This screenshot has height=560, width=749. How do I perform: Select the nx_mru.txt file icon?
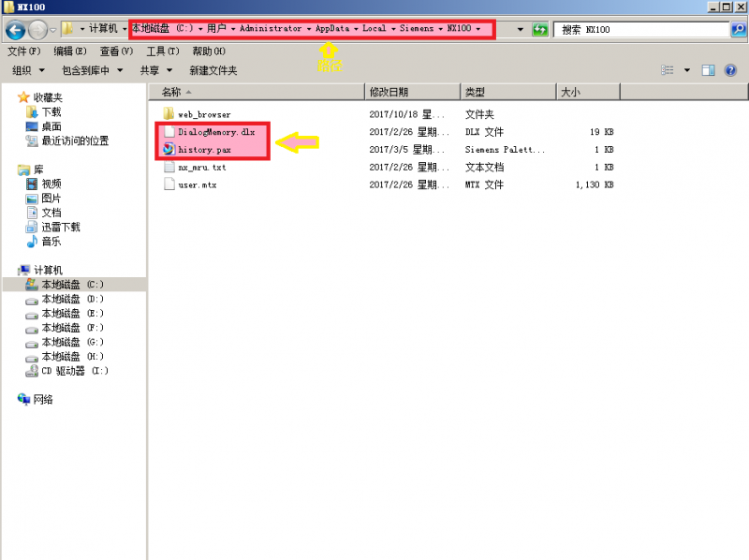coord(169,167)
